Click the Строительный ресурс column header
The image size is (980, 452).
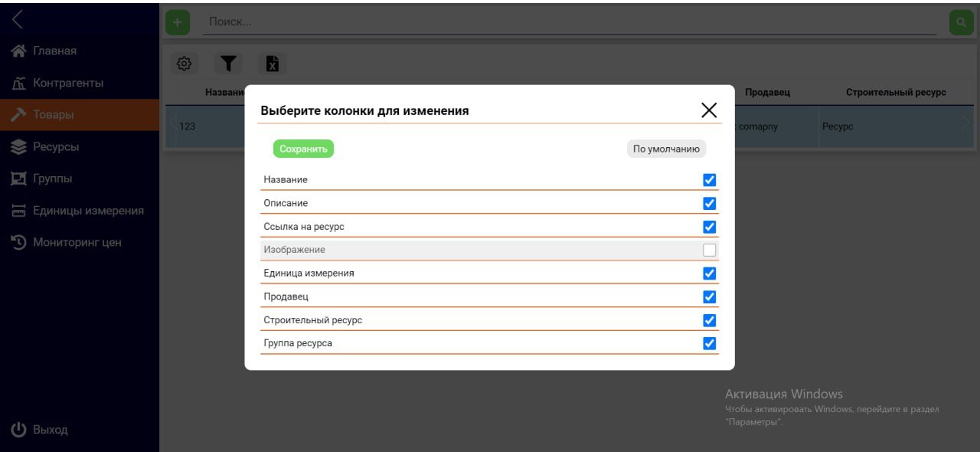[896, 93]
